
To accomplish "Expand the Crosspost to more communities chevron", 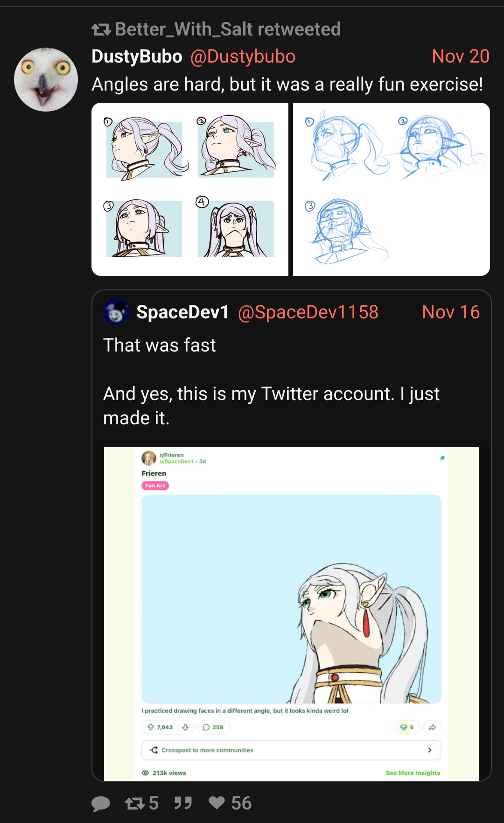I will (429, 750).
